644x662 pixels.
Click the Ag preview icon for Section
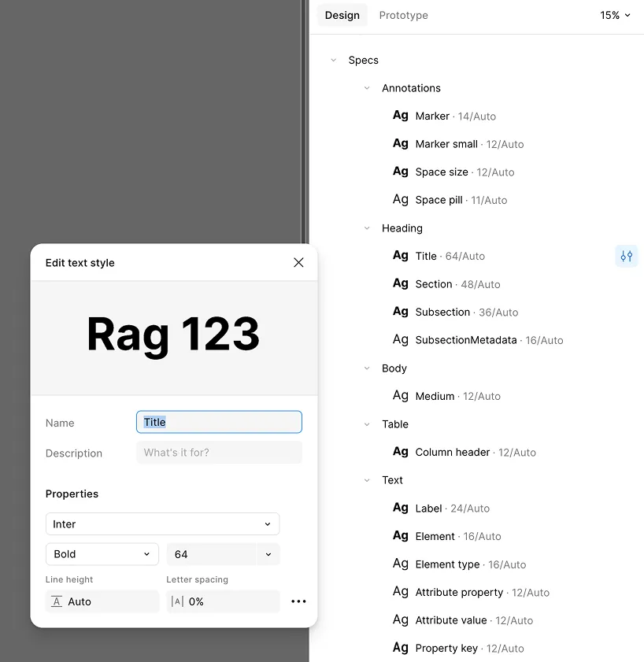coord(401,283)
